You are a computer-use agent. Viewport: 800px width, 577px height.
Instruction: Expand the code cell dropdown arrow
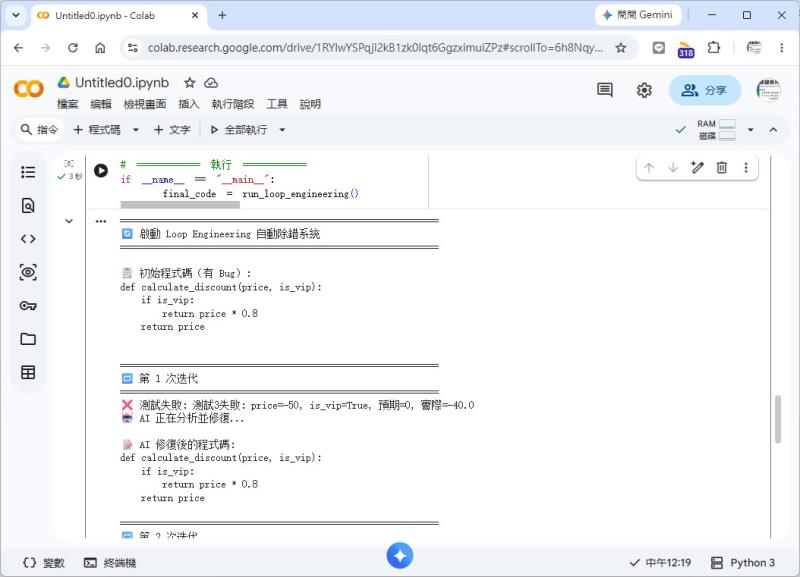136,130
